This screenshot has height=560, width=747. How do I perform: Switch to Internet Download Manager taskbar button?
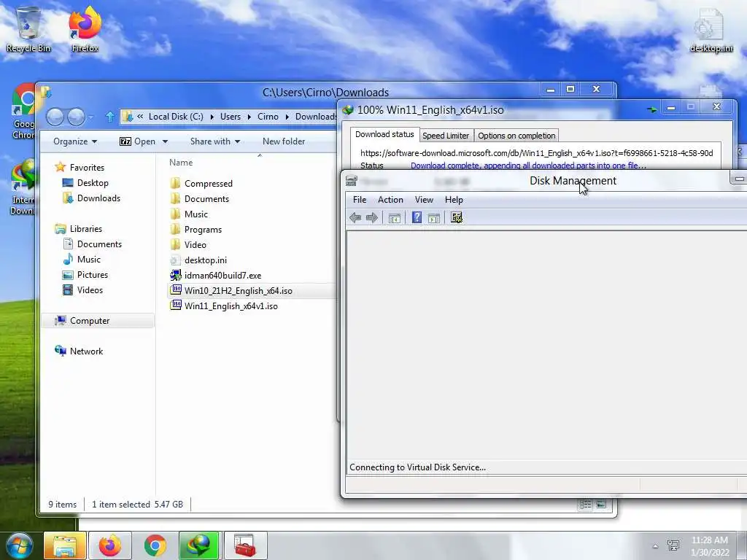point(199,545)
